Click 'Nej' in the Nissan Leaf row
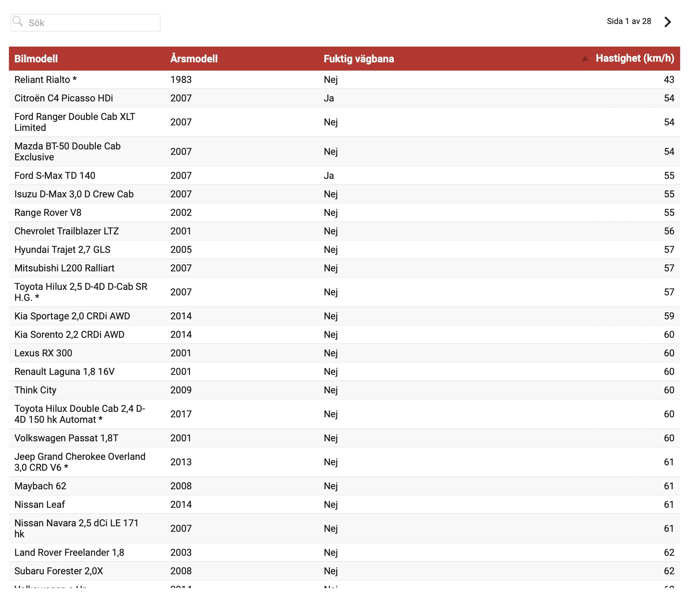The width and height of the screenshot is (700, 601). click(331, 504)
